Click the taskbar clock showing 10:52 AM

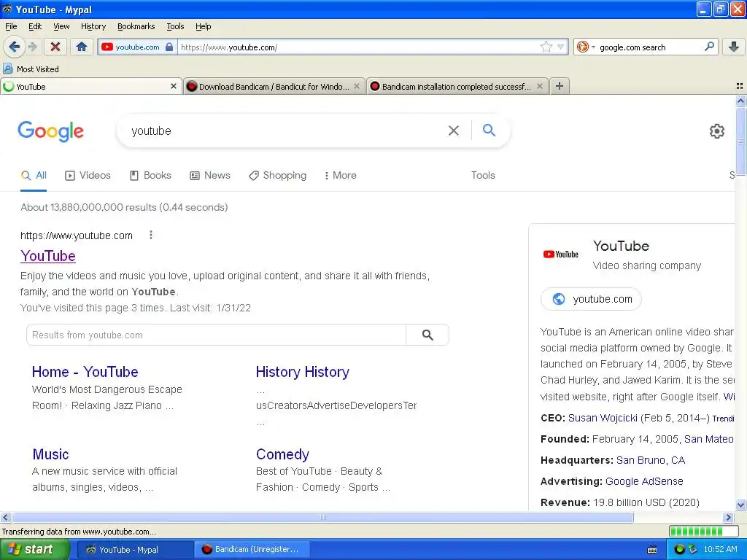click(720, 550)
